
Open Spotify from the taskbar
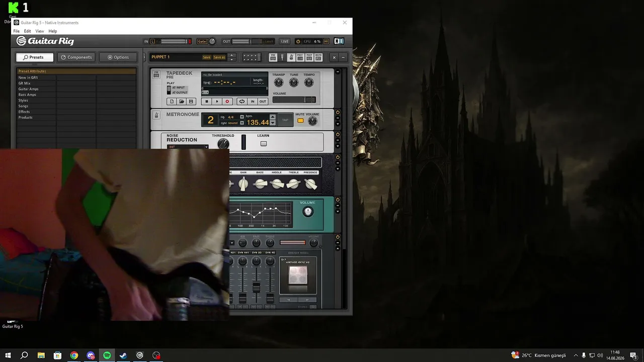tap(107, 355)
